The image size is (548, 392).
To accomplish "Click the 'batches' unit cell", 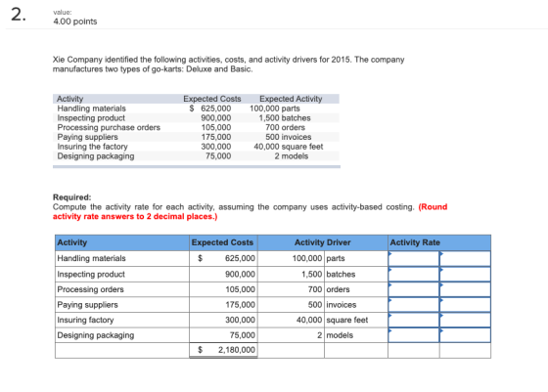I will (356, 275).
